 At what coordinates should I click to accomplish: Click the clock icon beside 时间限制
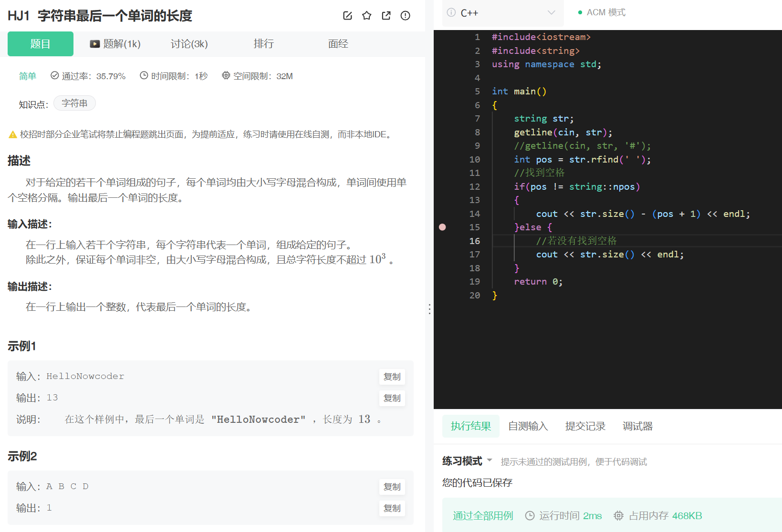click(x=144, y=75)
